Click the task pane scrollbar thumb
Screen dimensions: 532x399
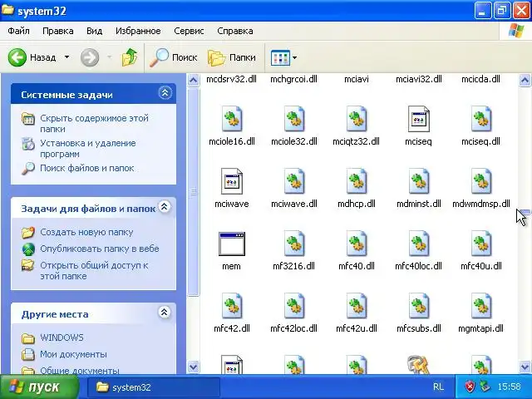[193, 192]
